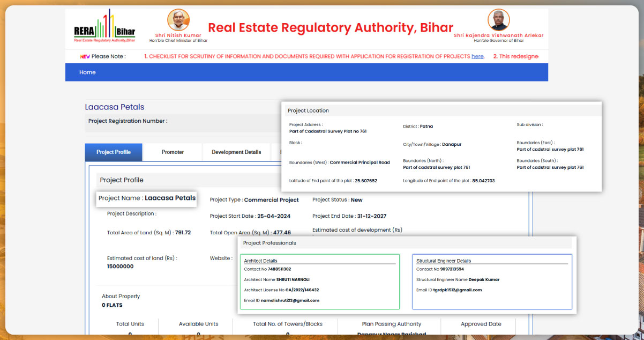644x340 pixels.
Task: Click latitude value 25.607652
Action: [366, 181]
